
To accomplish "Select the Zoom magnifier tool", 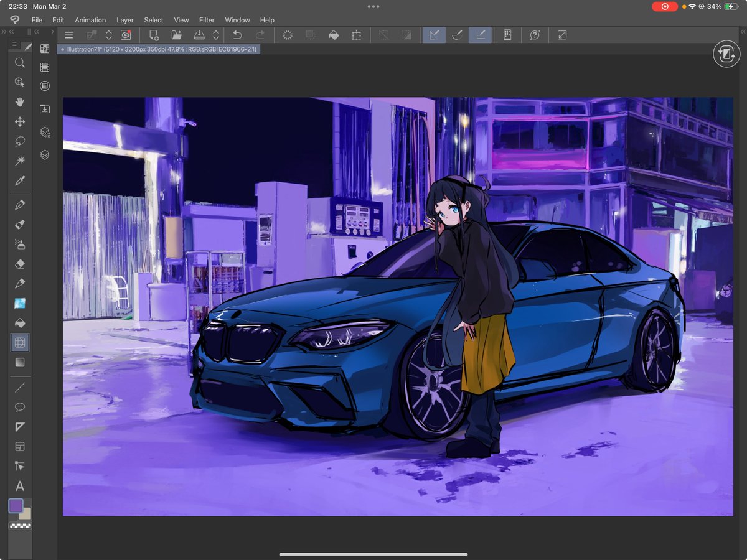I will point(20,63).
